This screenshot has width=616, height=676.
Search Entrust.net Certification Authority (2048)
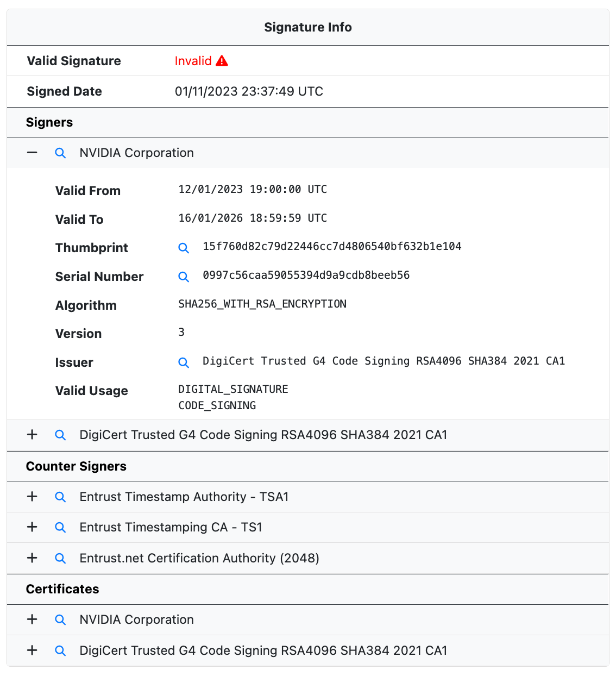coord(60,559)
